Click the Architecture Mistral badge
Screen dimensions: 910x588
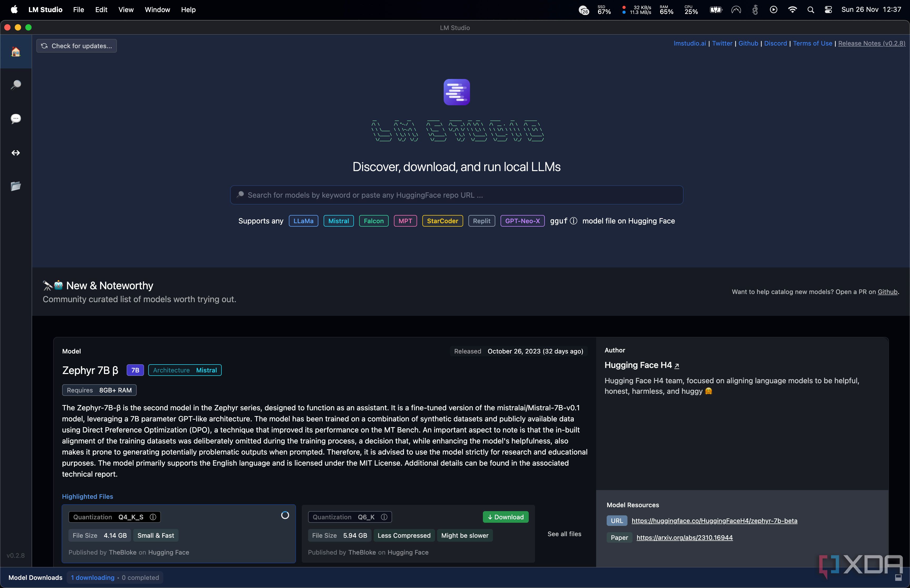click(x=185, y=370)
